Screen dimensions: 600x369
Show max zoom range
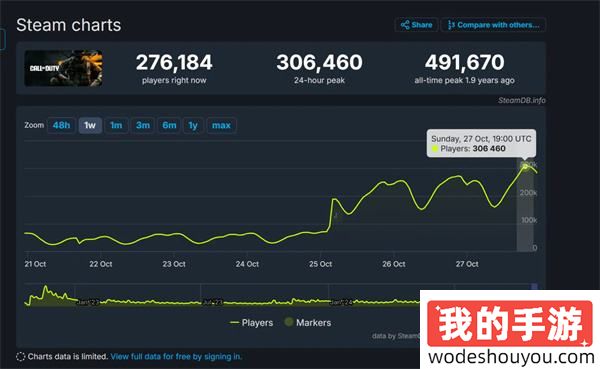[221, 125]
